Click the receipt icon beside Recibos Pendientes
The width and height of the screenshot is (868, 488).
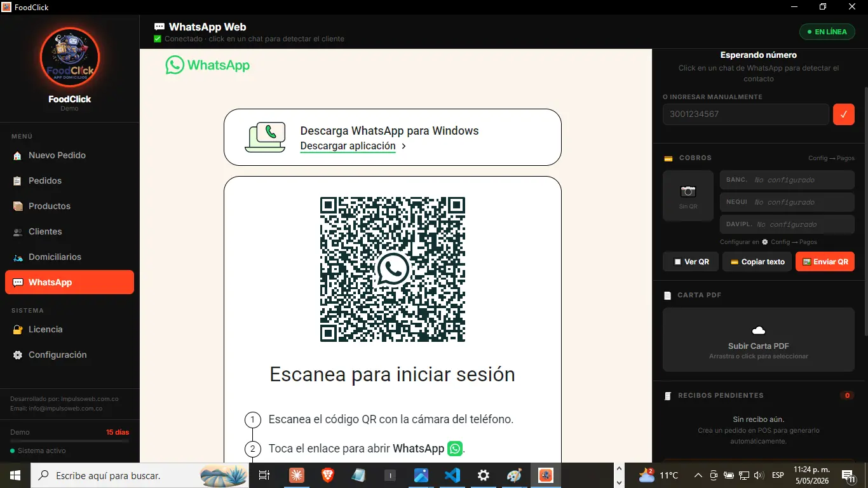pos(667,396)
